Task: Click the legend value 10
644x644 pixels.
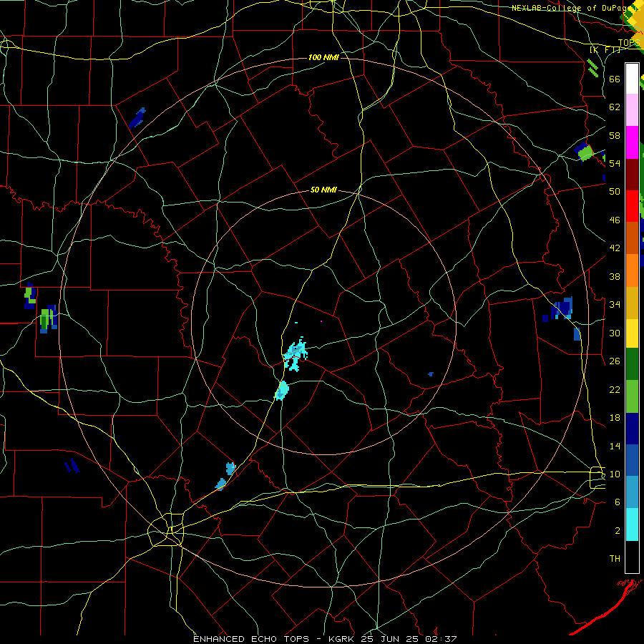Action: (615, 474)
